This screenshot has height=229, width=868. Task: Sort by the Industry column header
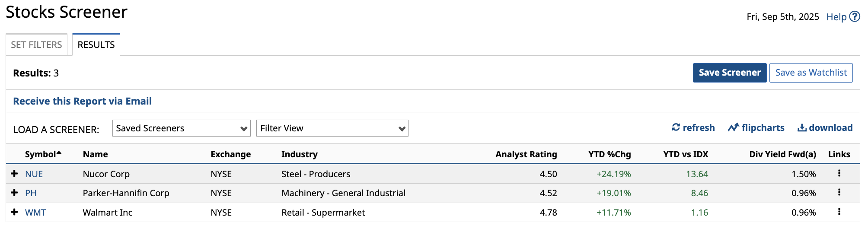click(300, 154)
